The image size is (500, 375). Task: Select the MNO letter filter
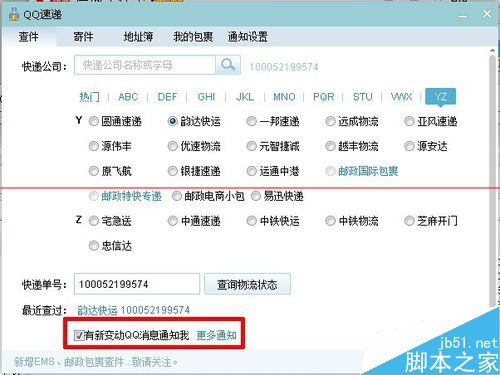coord(284,97)
